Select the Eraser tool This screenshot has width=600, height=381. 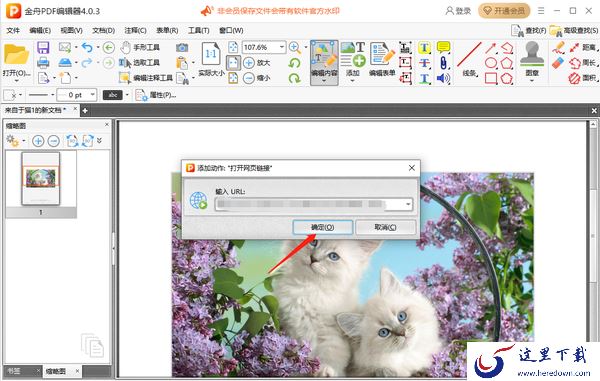pyautogui.click(x=558, y=62)
